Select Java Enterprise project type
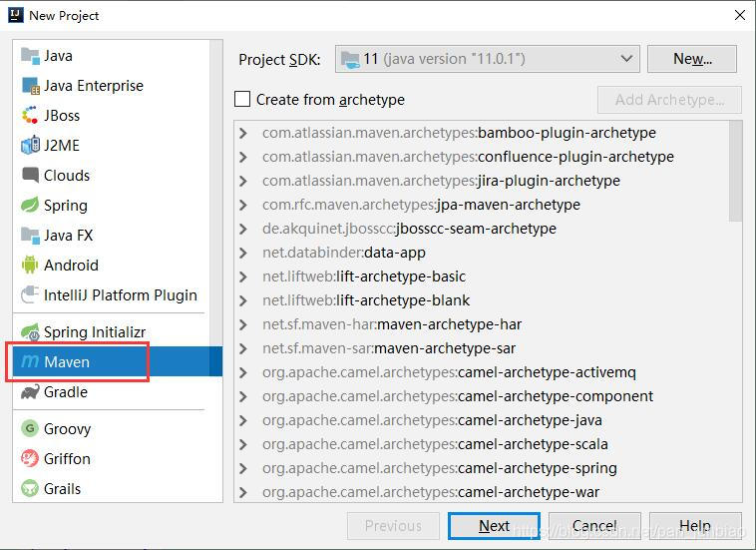The image size is (756, 550). tap(94, 86)
